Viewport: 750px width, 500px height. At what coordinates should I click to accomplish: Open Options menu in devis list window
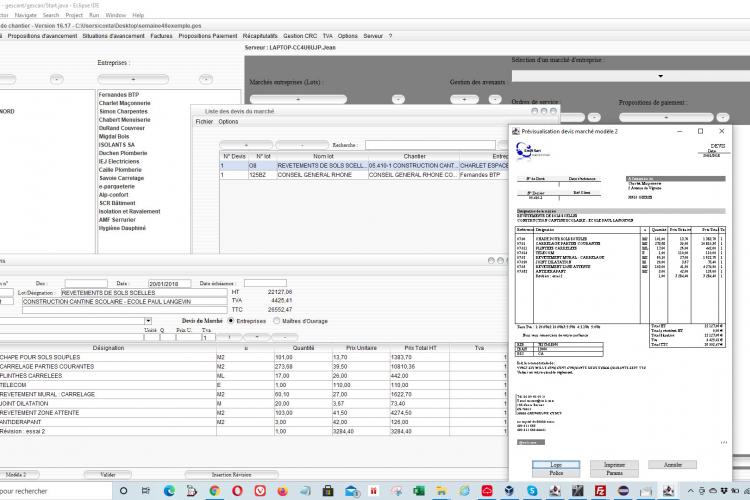(228, 122)
